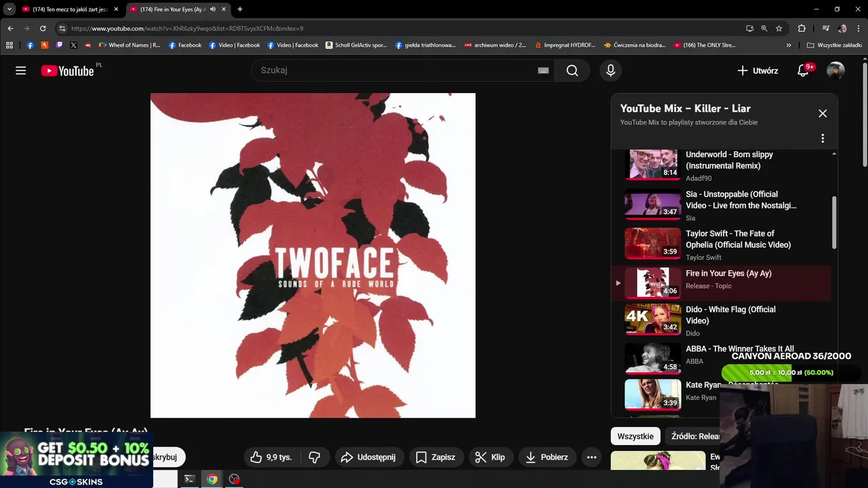Open the YouTube hamburger guide menu
The image size is (868, 488).
[21, 70]
